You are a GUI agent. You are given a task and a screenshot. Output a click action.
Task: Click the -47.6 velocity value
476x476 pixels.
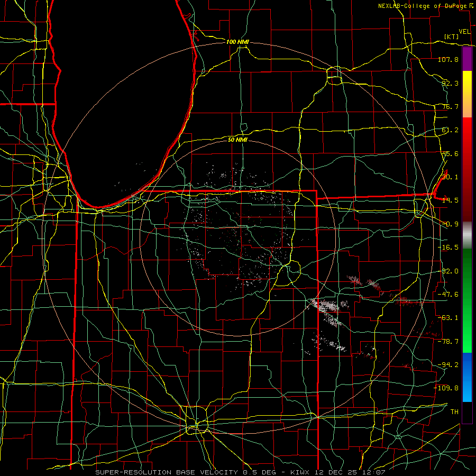pos(448,295)
